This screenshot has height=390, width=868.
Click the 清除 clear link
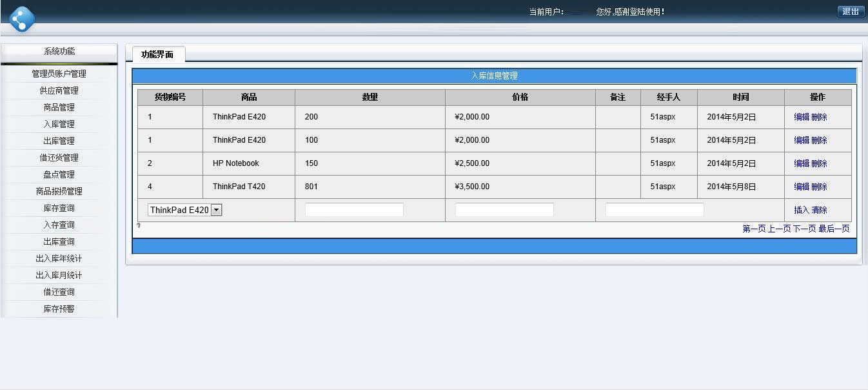[819, 210]
